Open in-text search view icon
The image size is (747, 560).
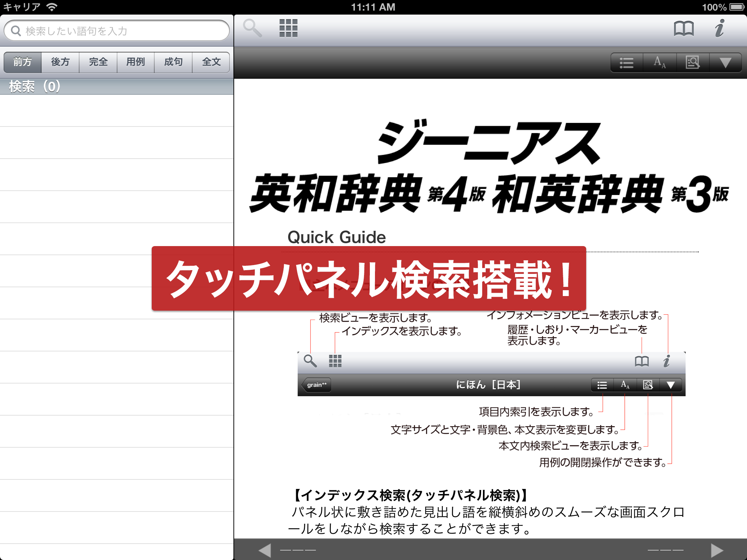coord(692,63)
